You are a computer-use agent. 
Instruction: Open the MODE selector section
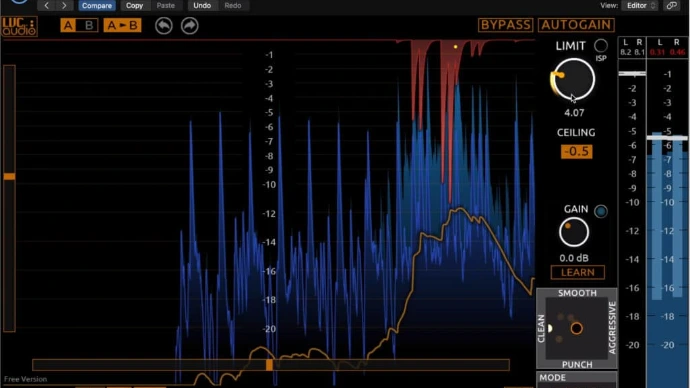click(576, 378)
